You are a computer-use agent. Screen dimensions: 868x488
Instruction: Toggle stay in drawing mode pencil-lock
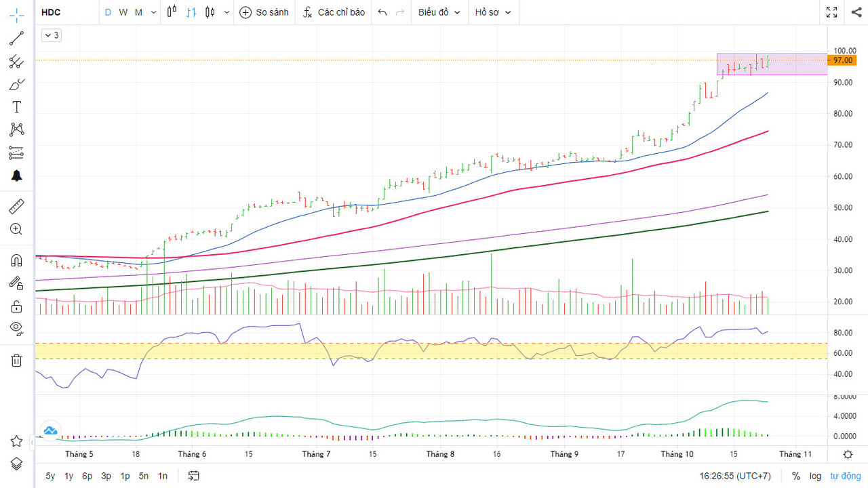16,283
